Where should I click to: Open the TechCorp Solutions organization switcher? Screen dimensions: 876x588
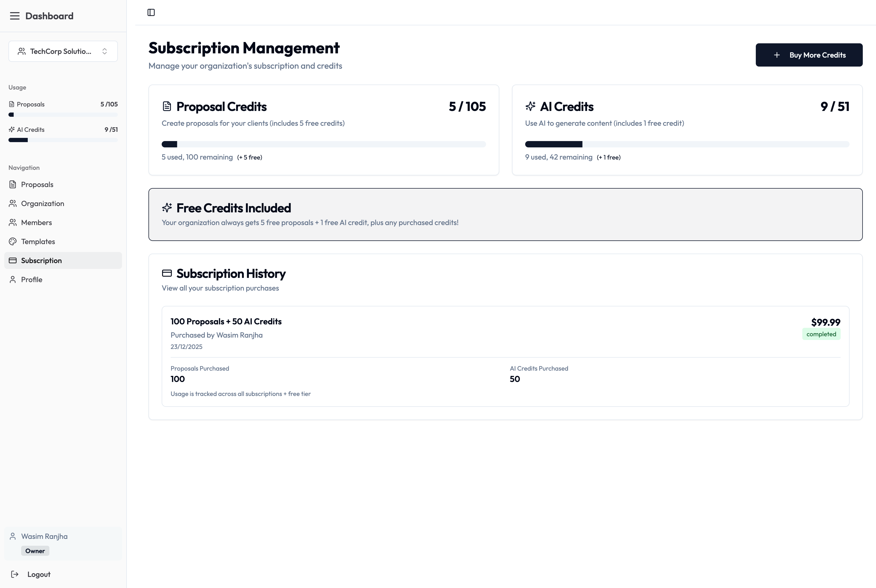[x=60, y=51]
